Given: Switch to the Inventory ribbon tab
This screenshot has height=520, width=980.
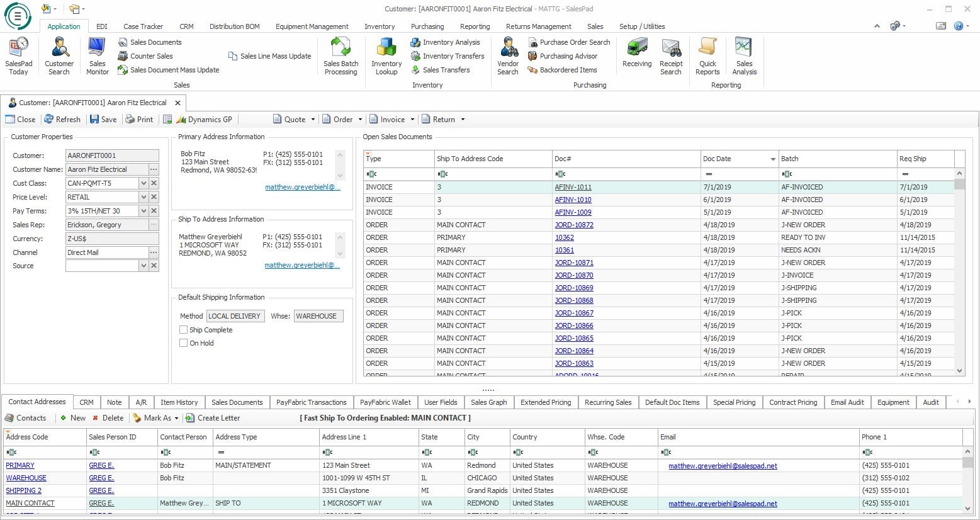Looking at the screenshot, I should (x=380, y=26).
